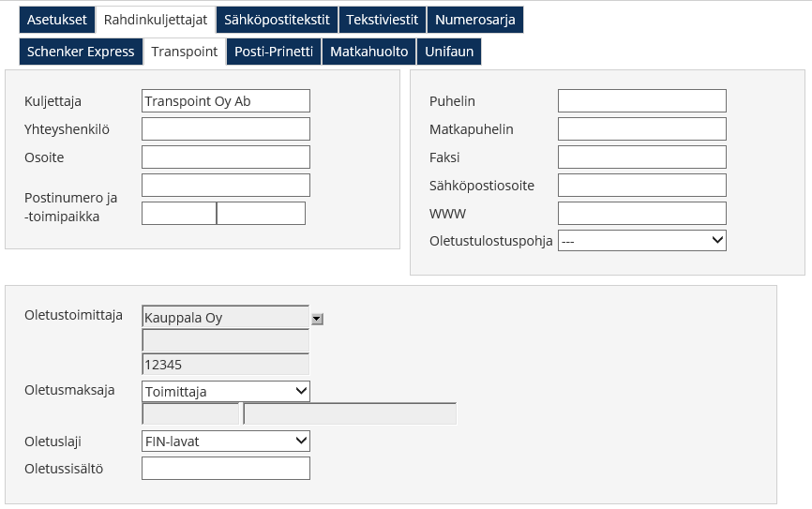Switch to Schenker Express carrier tab
This screenshot has width=812, height=509.
(x=81, y=52)
